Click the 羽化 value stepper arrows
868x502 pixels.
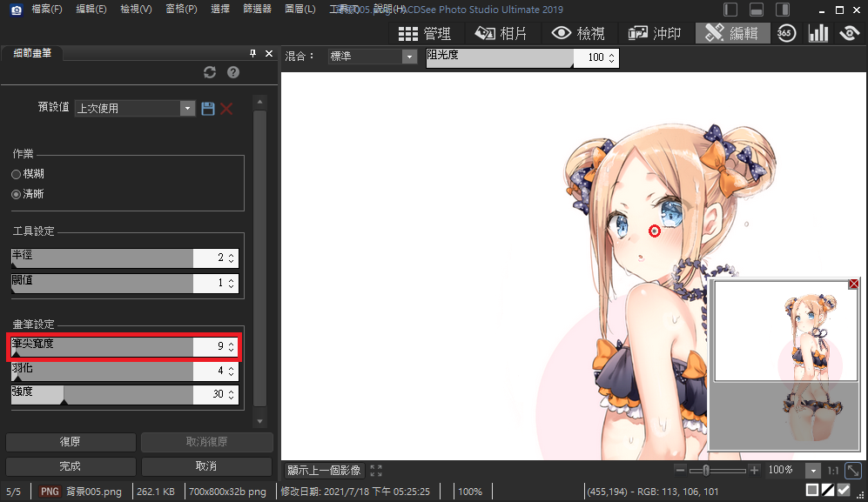point(232,371)
